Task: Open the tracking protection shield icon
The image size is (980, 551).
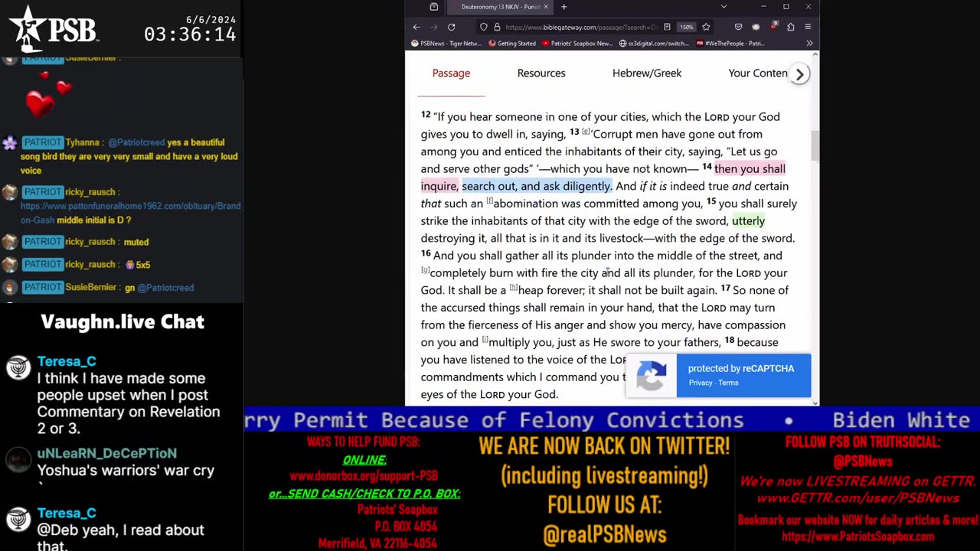Action: (484, 27)
